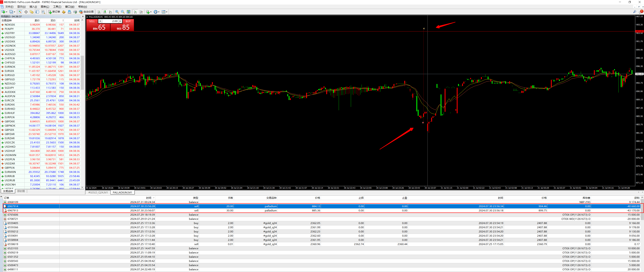Click the 2.00 volume input field

point(110,21)
